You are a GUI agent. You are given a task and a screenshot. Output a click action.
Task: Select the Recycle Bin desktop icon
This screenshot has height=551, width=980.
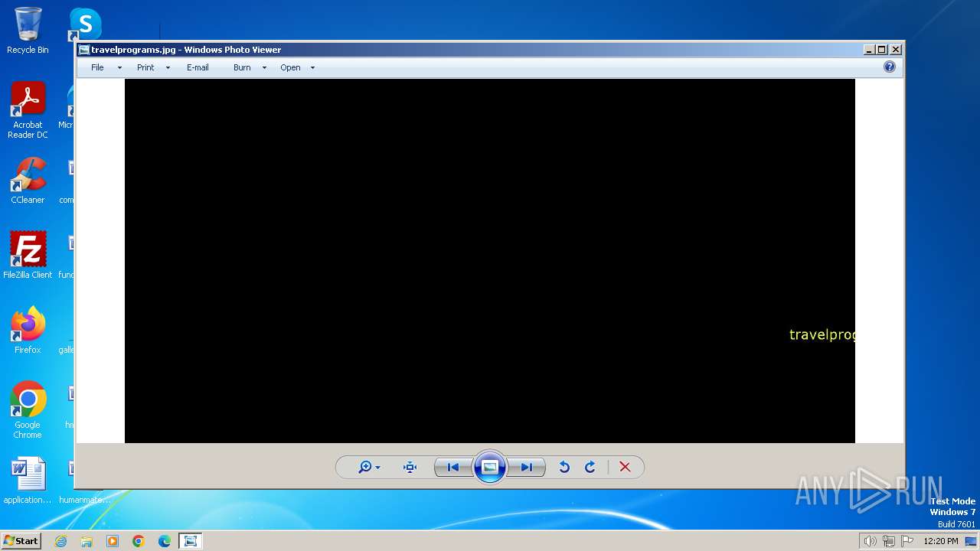28,31
